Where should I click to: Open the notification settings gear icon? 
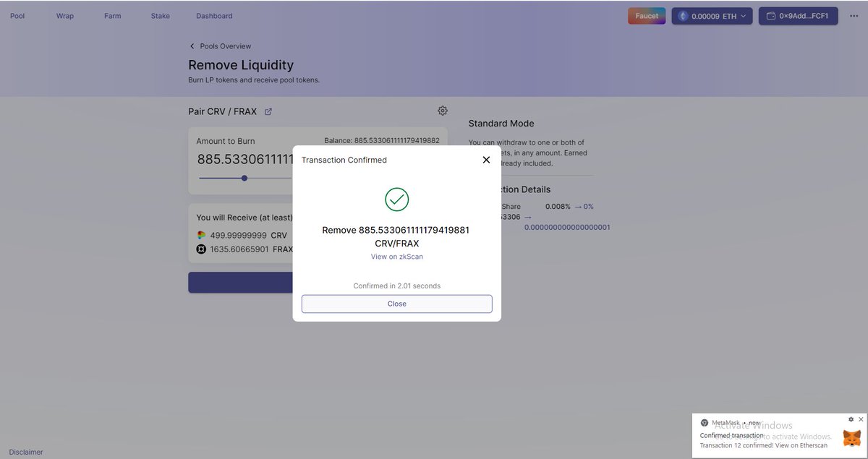851,419
